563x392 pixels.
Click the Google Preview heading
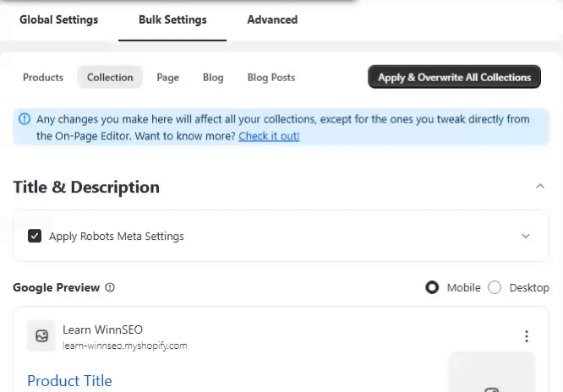click(x=57, y=287)
